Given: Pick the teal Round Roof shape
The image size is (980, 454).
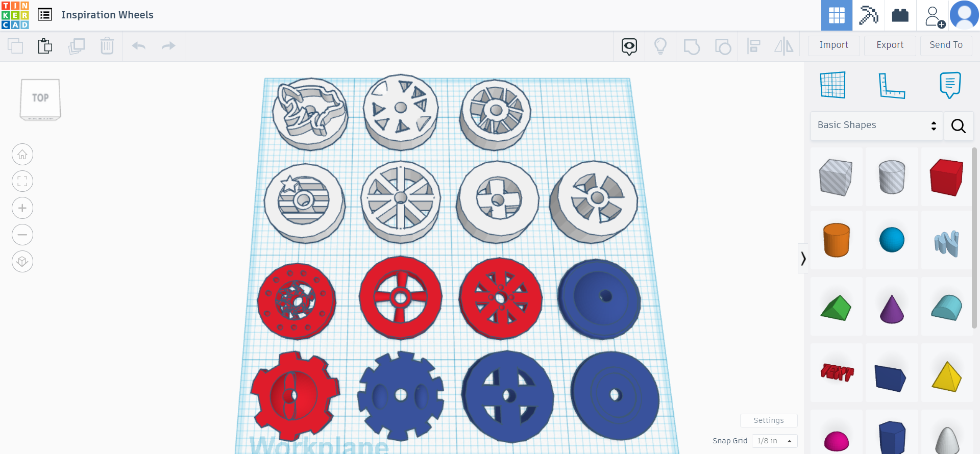Looking at the screenshot, I should (947, 307).
